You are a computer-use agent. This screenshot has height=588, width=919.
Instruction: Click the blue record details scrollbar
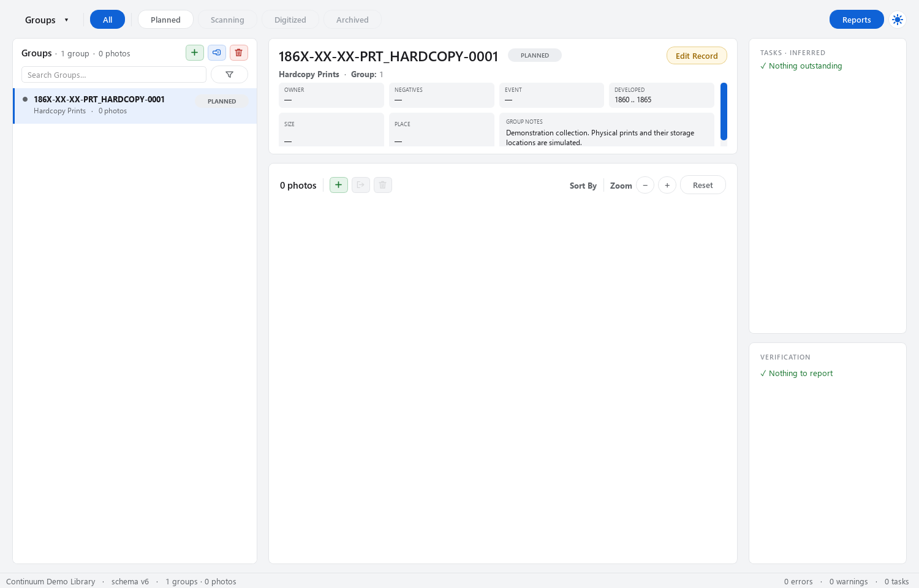click(x=724, y=111)
